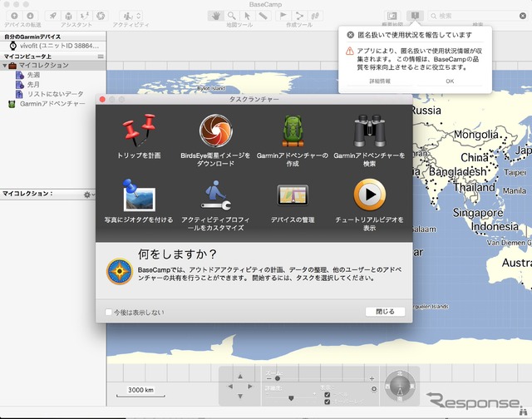Click the zoom in plus button
The height and width of the screenshot is (419, 532).
click(x=372, y=378)
